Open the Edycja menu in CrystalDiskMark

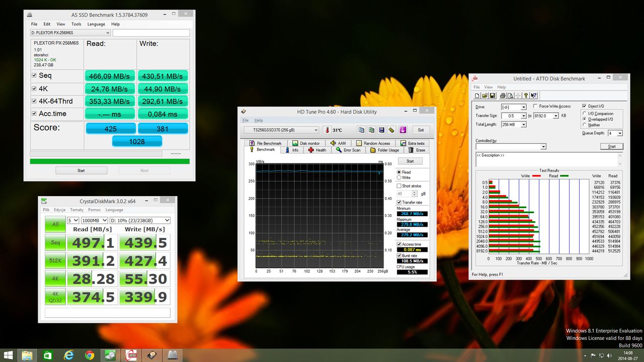point(60,210)
